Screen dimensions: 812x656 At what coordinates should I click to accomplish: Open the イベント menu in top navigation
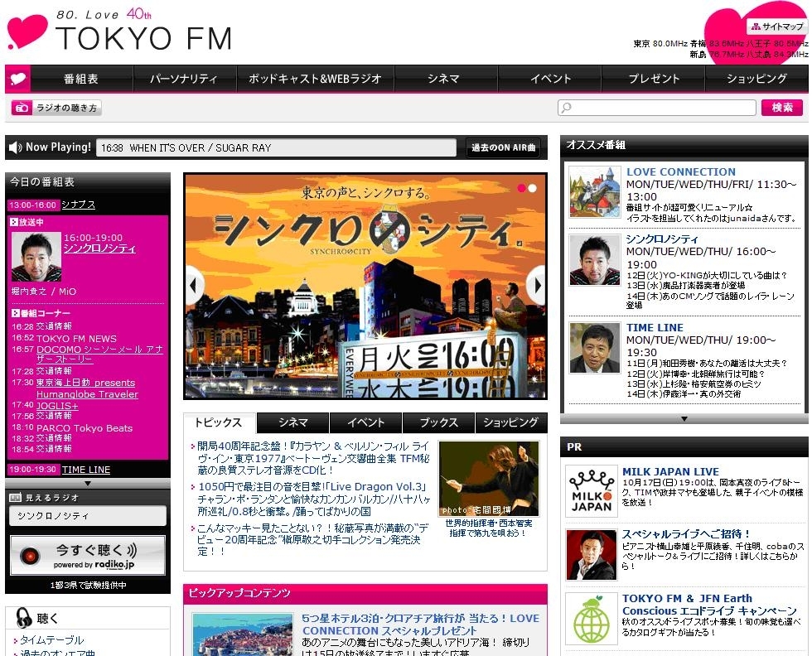550,80
